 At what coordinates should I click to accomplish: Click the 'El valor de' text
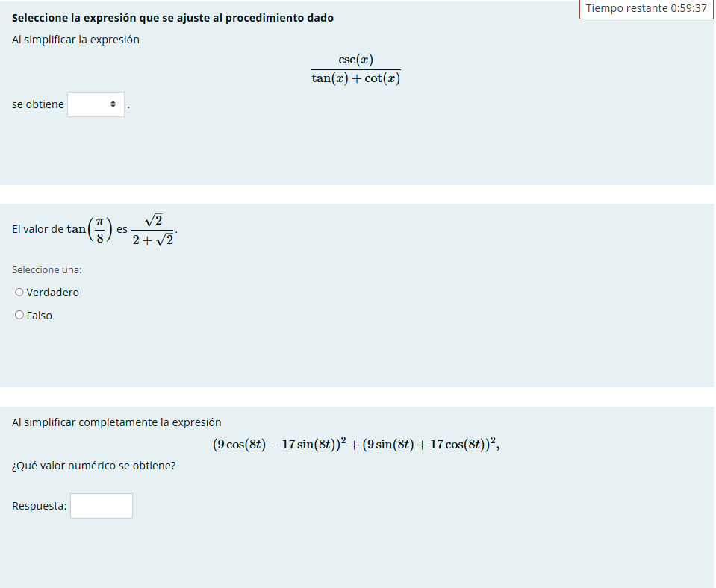click(x=37, y=229)
